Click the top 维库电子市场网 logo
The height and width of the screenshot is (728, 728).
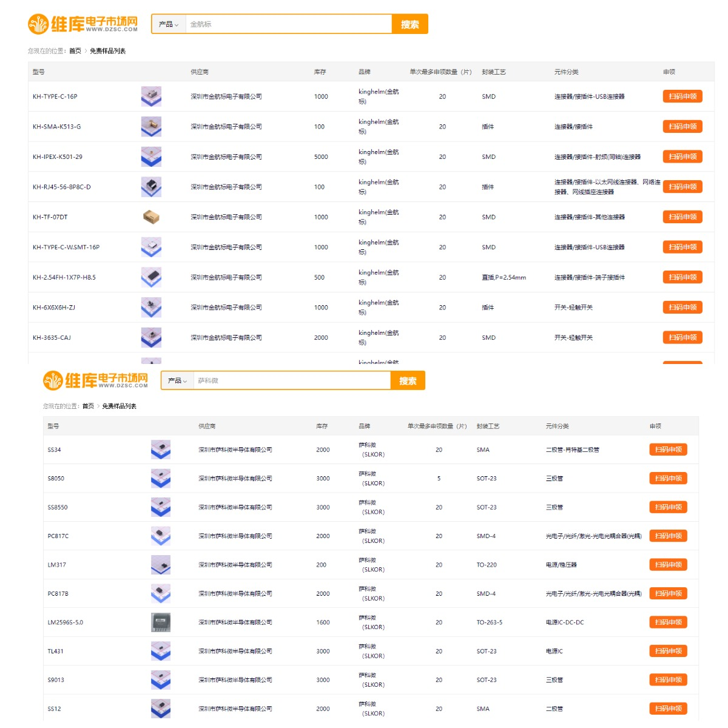pos(83,24)
